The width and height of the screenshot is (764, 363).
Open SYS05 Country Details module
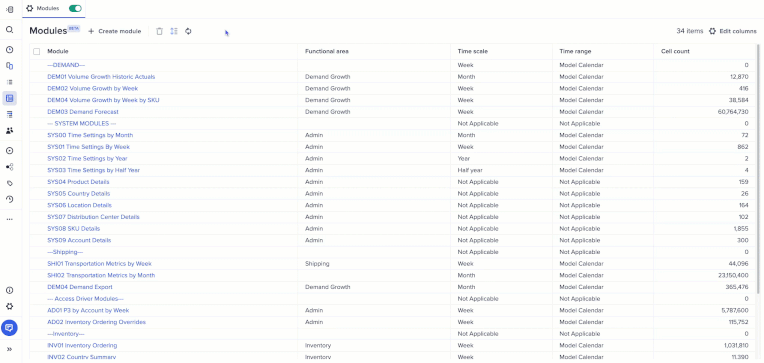click(x=79, y=193)
